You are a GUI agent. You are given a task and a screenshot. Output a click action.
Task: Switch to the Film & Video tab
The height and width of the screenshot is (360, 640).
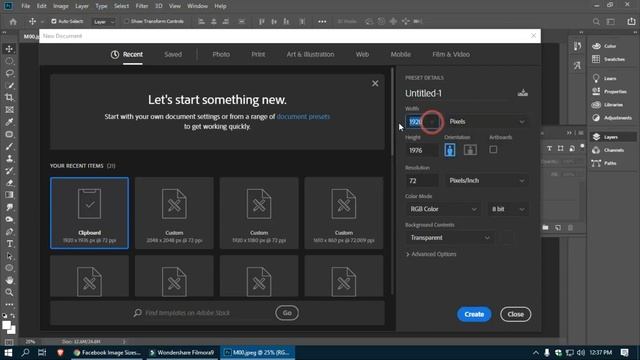pyautogui.click(x=451, y=54)
